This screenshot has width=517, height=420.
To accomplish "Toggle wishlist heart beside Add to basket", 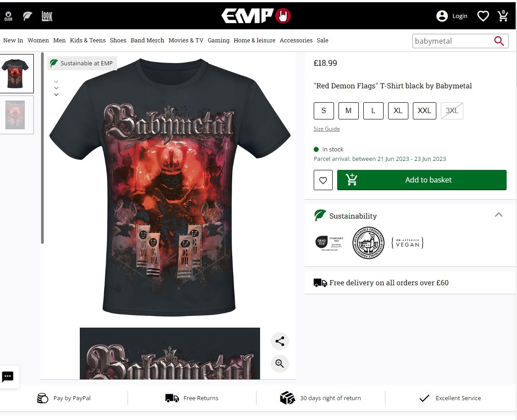I will [x=323, y=180].
